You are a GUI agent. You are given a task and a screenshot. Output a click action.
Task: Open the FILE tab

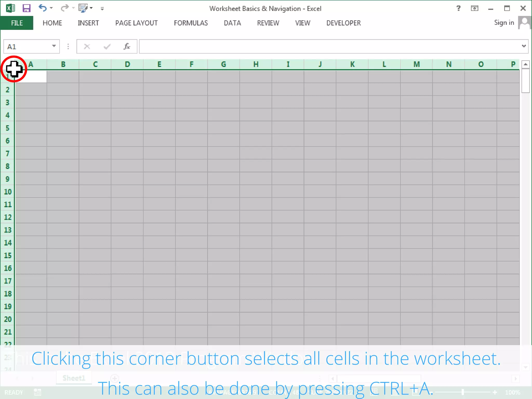tap(17, 23)
